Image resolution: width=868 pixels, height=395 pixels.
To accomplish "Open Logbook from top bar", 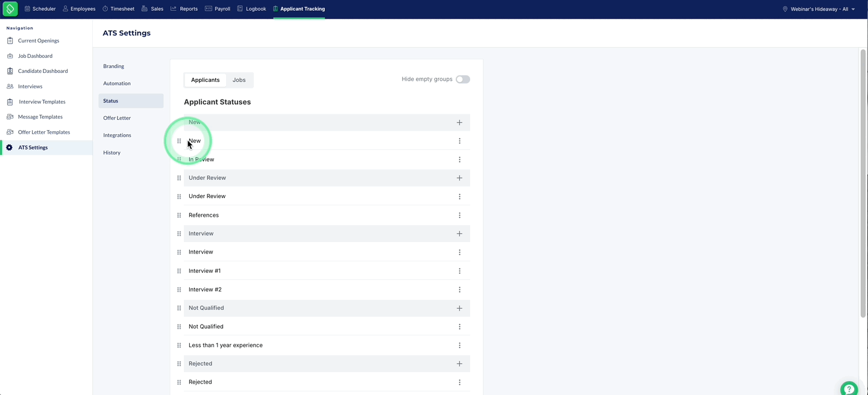I will [251, 9].
